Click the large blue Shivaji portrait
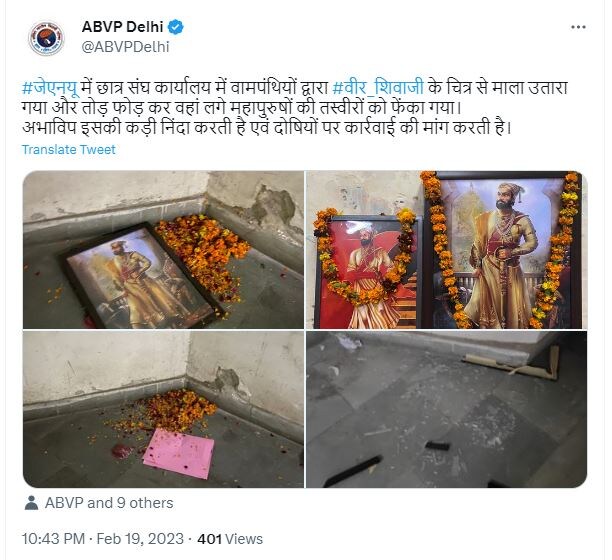The width and height of the screenshot is (612, 560). 502,250
